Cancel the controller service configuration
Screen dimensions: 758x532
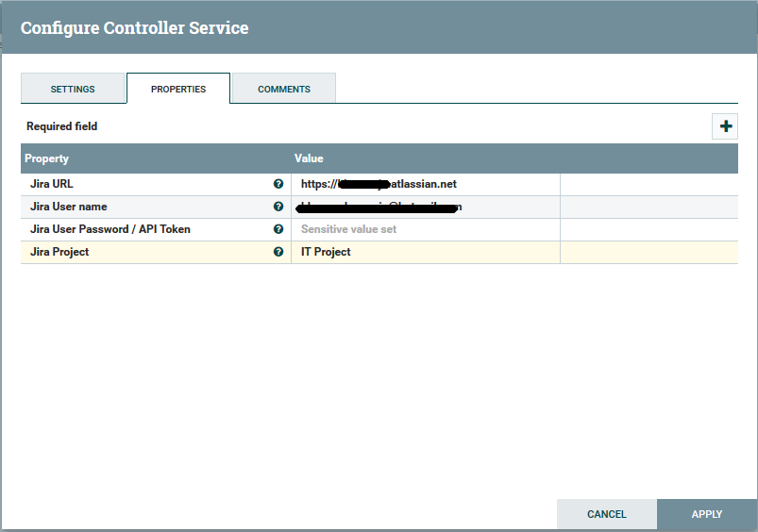pyautogui.click(x=607, y=514)
